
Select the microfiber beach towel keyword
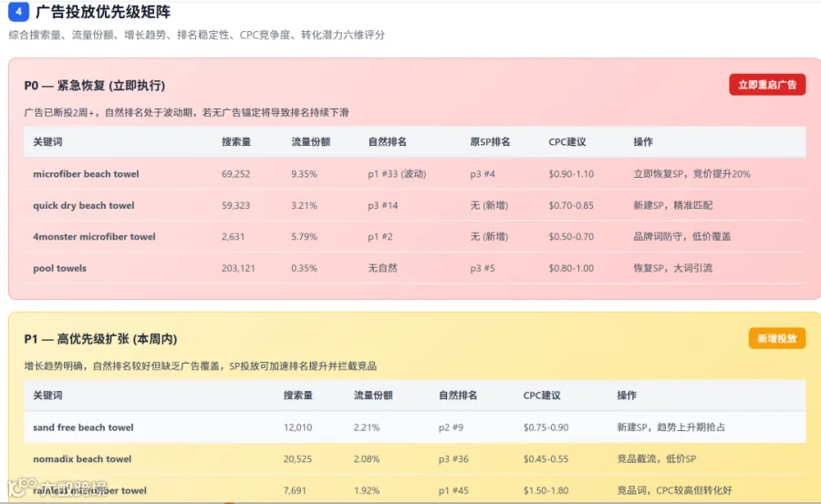(x=86, y=174)
